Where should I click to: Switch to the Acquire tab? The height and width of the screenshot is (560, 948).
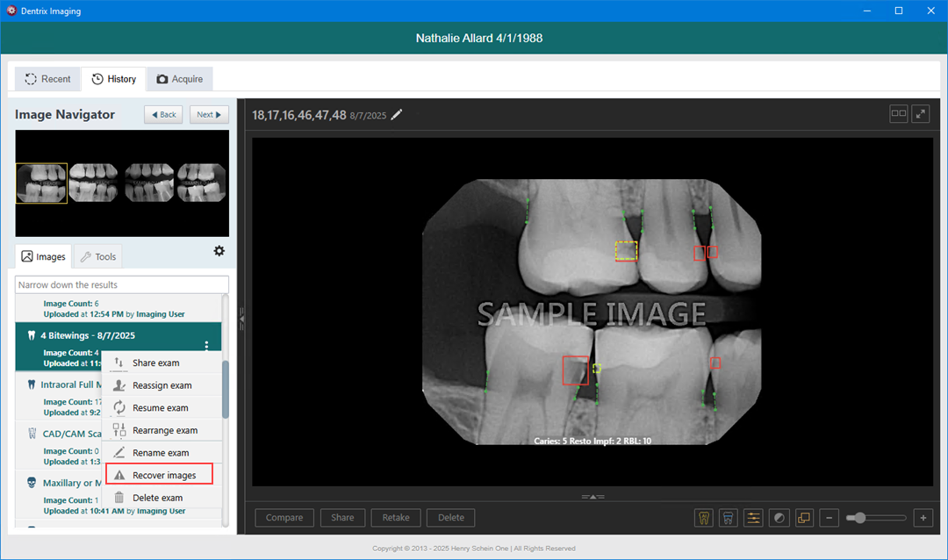point(179,79)
